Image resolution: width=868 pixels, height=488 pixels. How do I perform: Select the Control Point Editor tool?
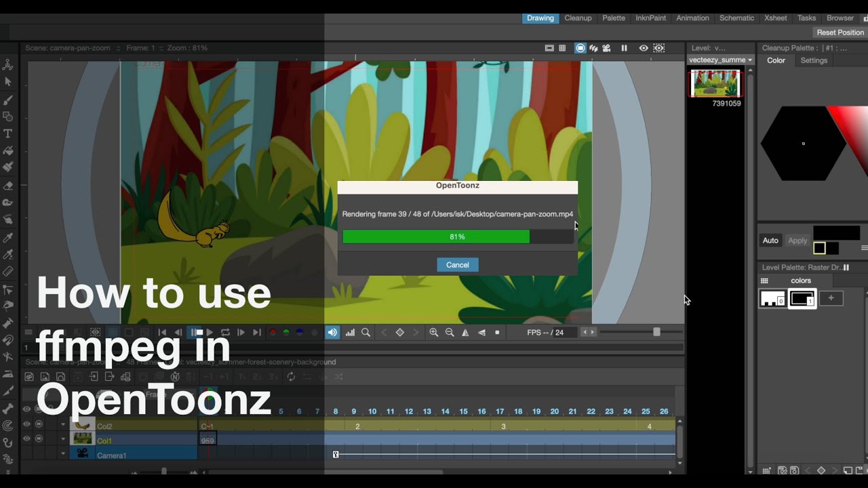click(x=8, y=289)
